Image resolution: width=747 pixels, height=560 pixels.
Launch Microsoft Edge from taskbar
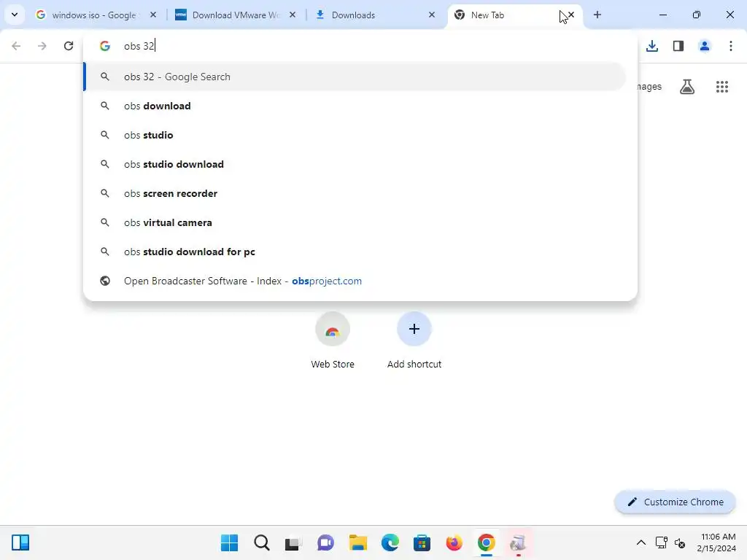(x=390, y=542)
